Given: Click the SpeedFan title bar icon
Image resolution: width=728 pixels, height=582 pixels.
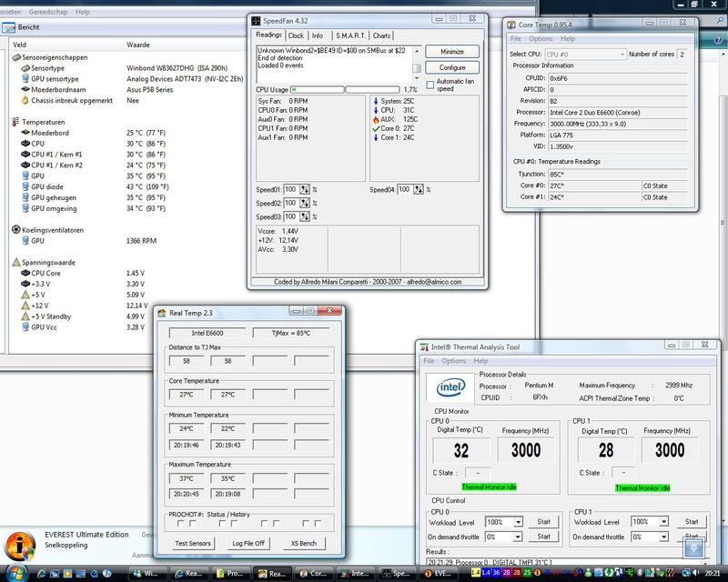Looking at the screenshot, I should click(x=256, y=21).
